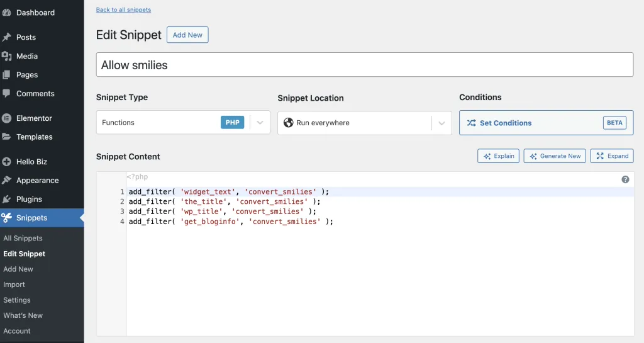Open the Settings submenu item

click(x=17, y=300)
